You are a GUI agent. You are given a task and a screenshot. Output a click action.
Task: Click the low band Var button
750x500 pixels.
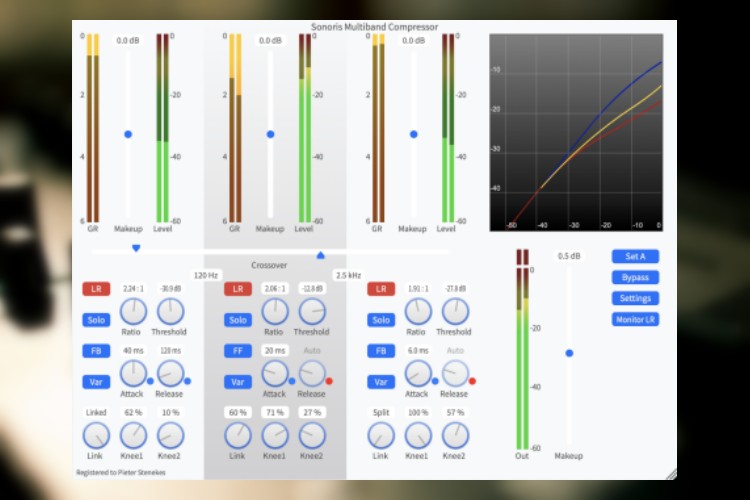pyautogui.click(x=96, y=382)
